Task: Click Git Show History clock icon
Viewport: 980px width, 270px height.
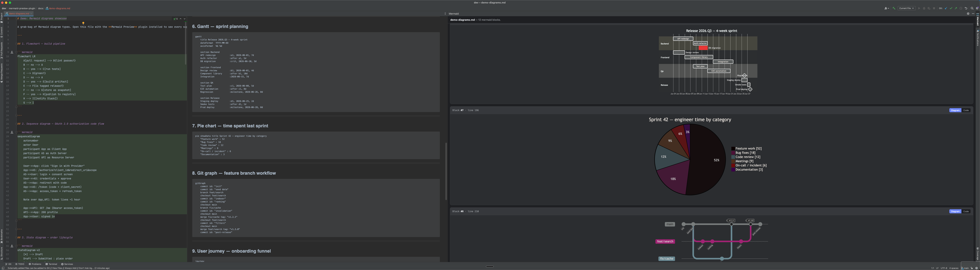Action: click(x=961, y=8)
